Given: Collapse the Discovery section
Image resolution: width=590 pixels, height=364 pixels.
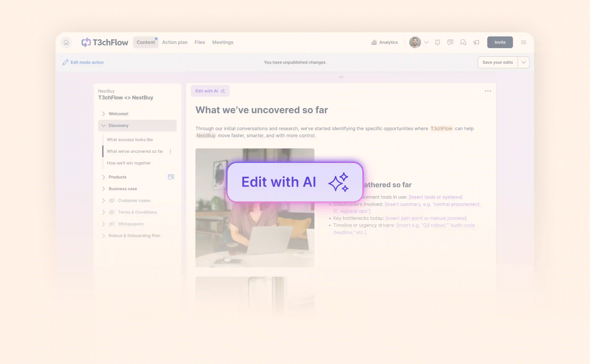Looking at the screenshot, I should click(103, 125).
